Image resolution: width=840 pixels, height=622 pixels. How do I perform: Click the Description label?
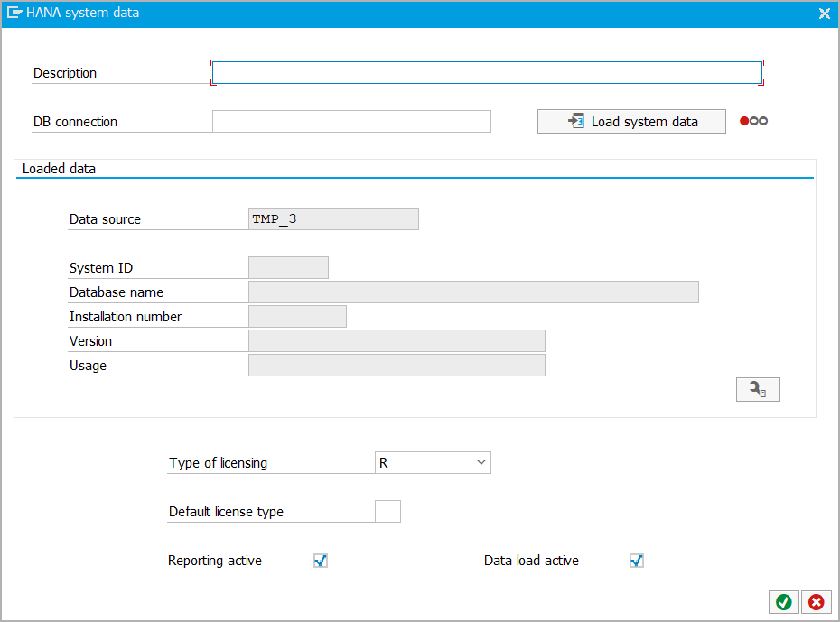[x=65, y=73]
